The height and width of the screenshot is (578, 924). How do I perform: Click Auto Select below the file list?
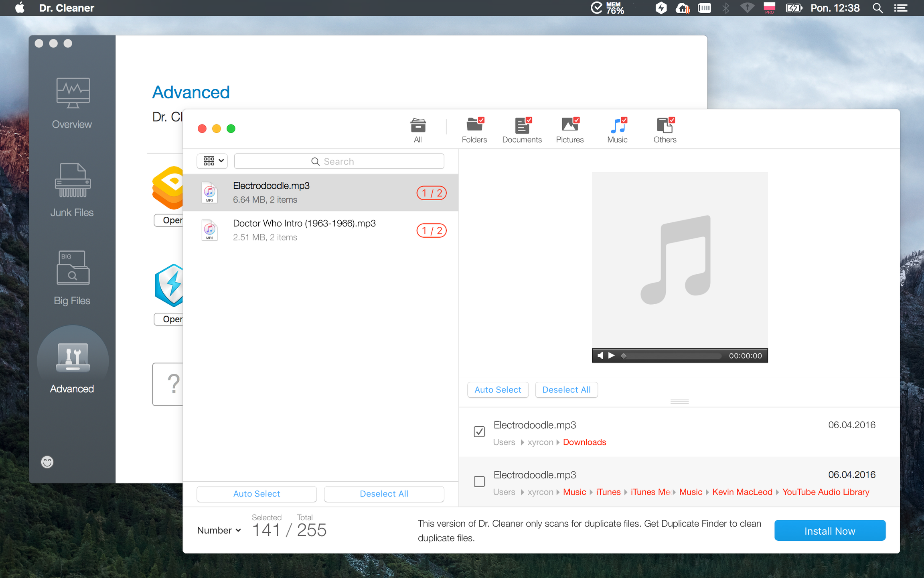click(x=257, y=494)
